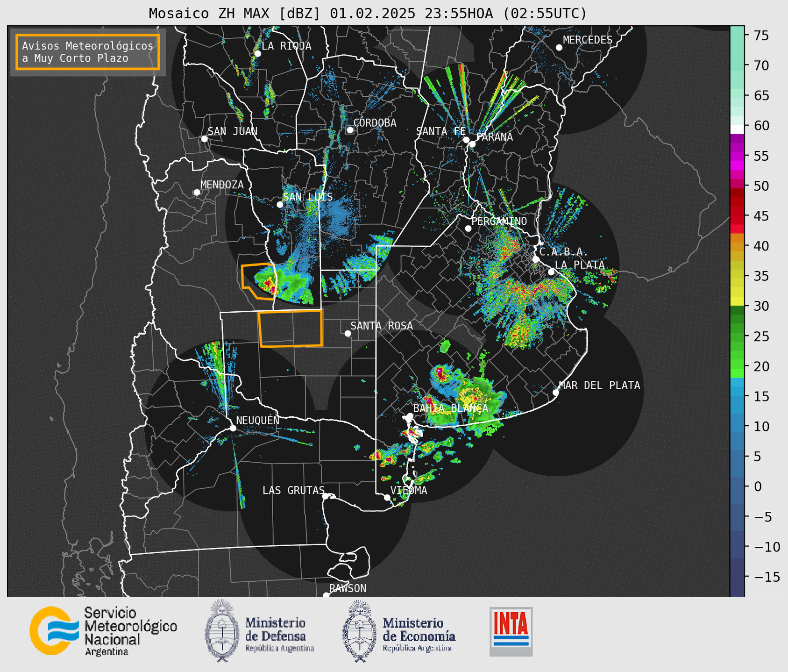Viewport: 788px width, 672px height.
Task: Click the 'RAWSON' city label
Action: point(348,588)
